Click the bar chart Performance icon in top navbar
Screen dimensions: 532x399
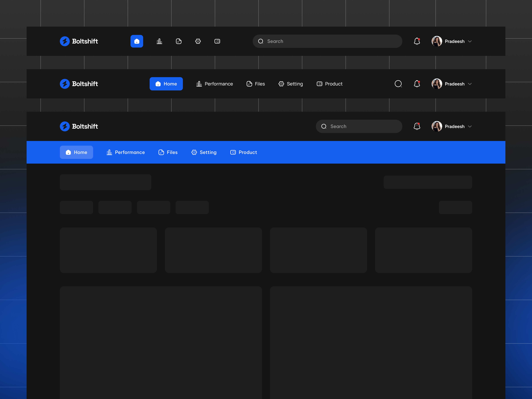point(159,41)
